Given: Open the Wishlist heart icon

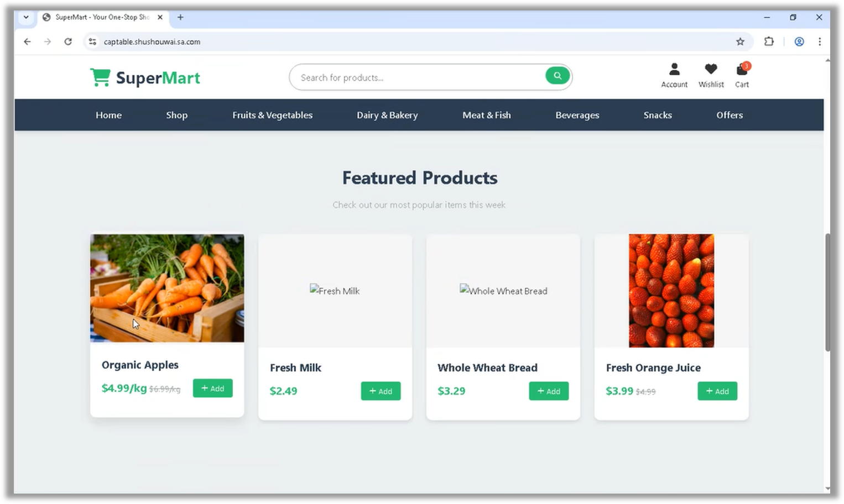Looking at the screenshot, I should 711,69.
